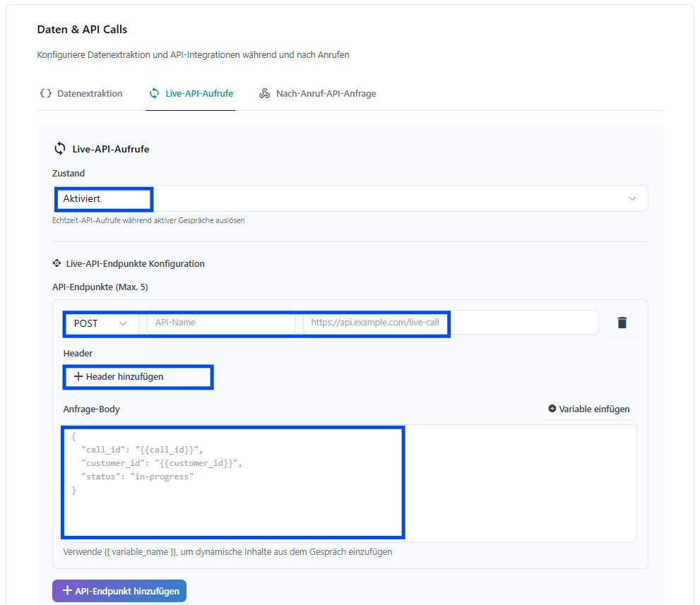The width and height of the screenshot is (700, 605).
Task: Click the plus icon inside Header hinzufügen
Action: click(78, 376)
